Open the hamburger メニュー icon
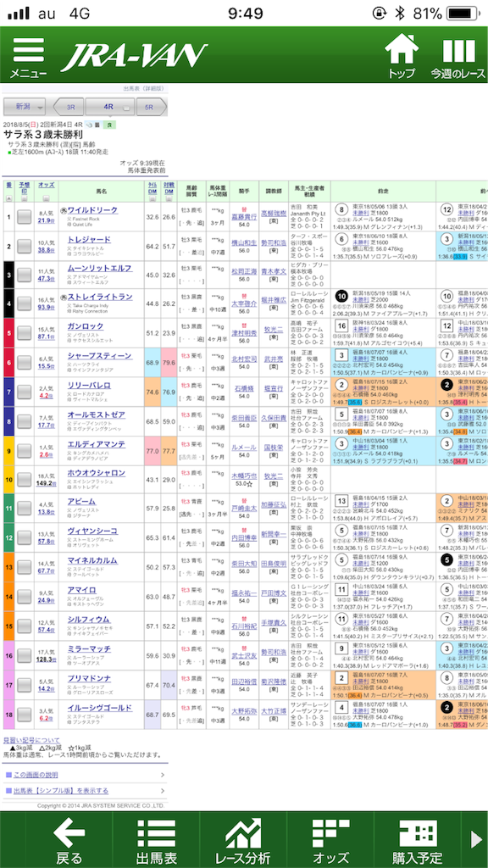Viewport: 488px width, 868px height. (28, 58)
